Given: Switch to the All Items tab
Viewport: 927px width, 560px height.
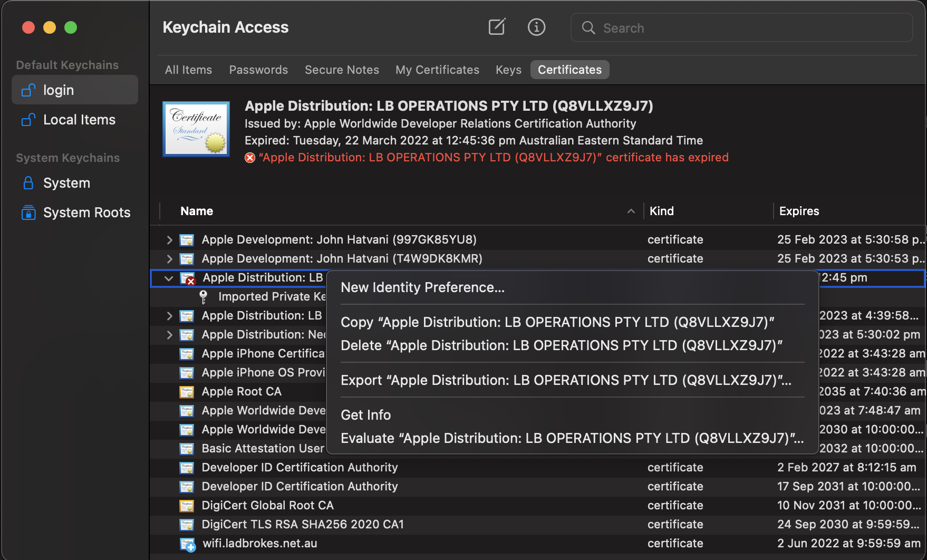Looking at the screenshot, I should click(188, 70).
